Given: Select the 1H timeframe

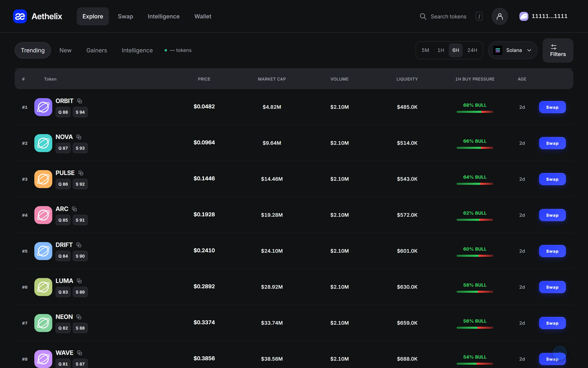Looking at the screenshot, I should pyautogui.click(x=441, y=50).
